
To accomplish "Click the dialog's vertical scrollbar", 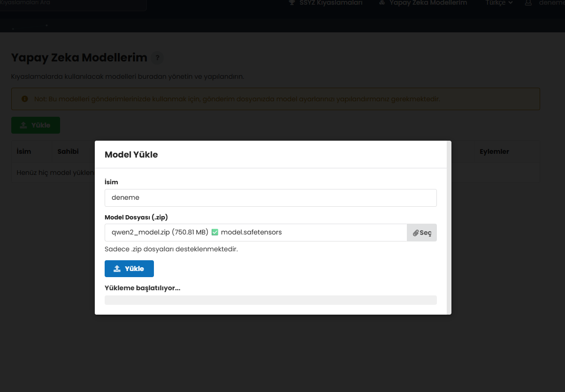I will [449, 227].
